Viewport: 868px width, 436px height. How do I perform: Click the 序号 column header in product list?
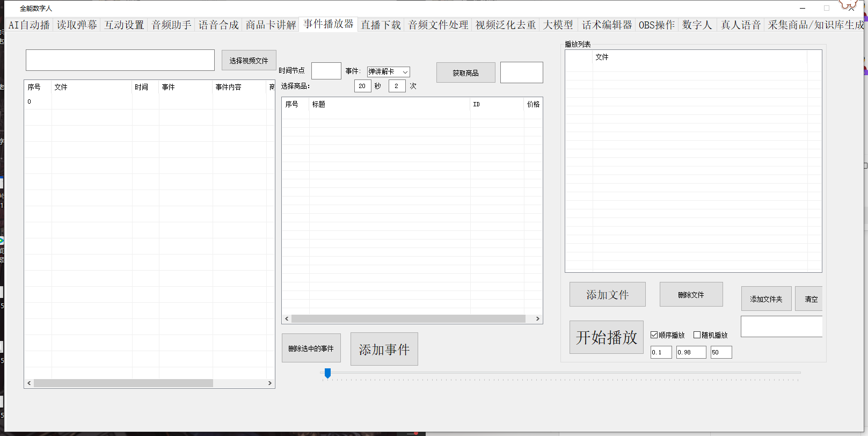click(296, 104)
